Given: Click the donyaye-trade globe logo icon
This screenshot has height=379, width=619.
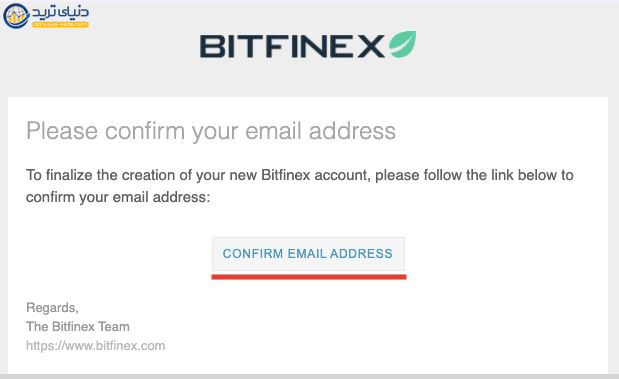Looking at the screenshot, I should pos(16,16).
